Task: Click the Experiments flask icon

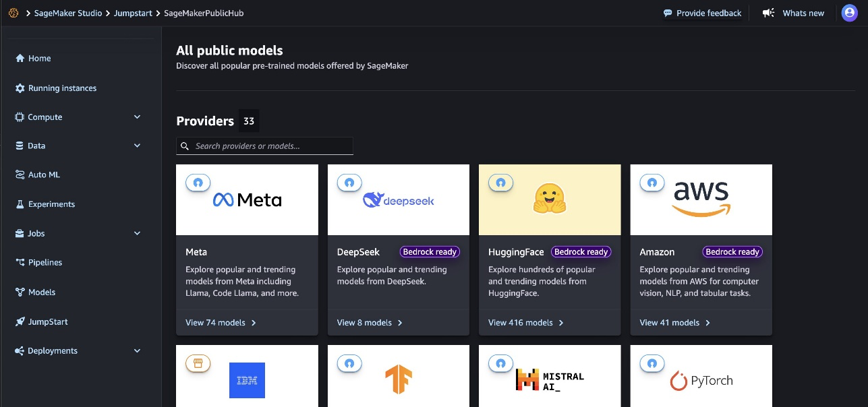Action: coord(20,204)
